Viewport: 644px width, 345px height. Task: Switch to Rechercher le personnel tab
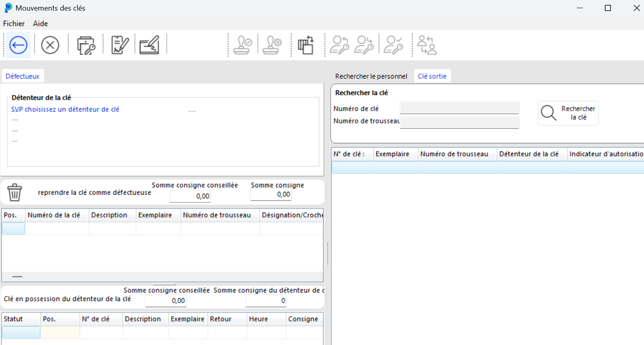pyautogui.click(x=371, y=76)
